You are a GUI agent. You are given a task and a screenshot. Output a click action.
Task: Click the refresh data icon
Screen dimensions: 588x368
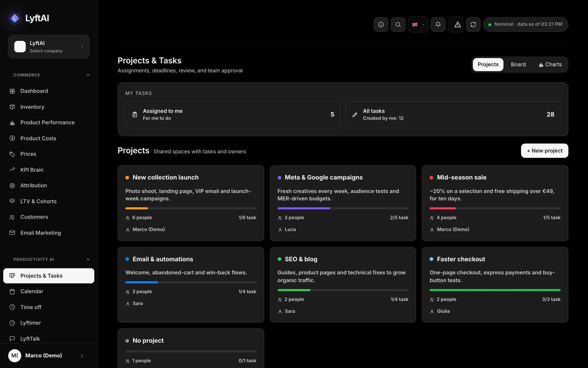pyautogui.click(x=473, y=25)
